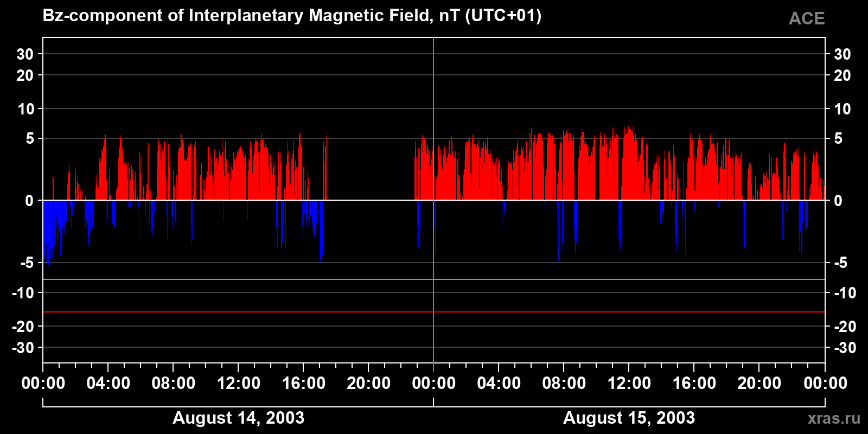Click the 12:00 tick label under August 15

click(x=629, y=383)
